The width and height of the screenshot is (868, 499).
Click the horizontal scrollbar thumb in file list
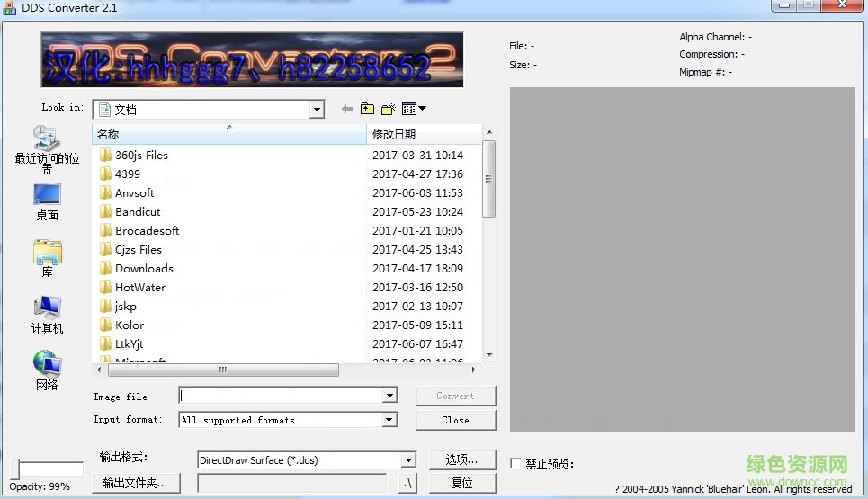[x=223, y=370]
